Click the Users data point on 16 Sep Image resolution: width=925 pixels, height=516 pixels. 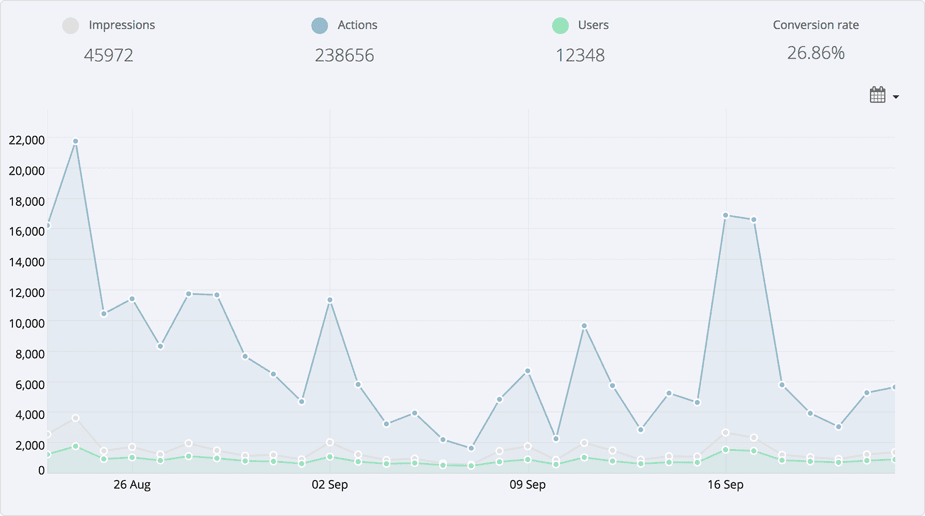pos(726,450)
